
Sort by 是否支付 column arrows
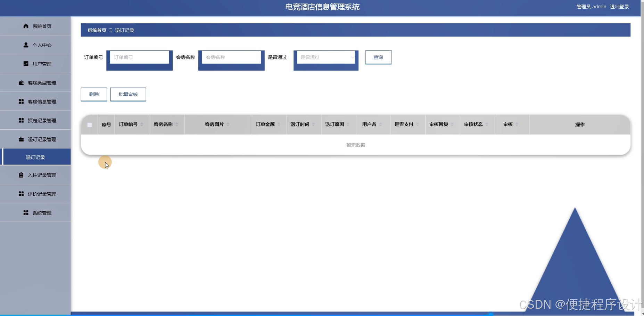(418, 124)
